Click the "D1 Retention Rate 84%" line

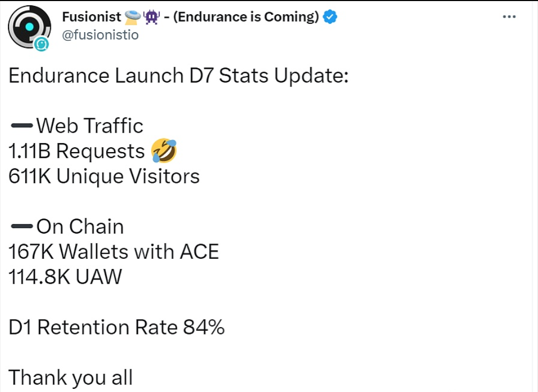117,328
